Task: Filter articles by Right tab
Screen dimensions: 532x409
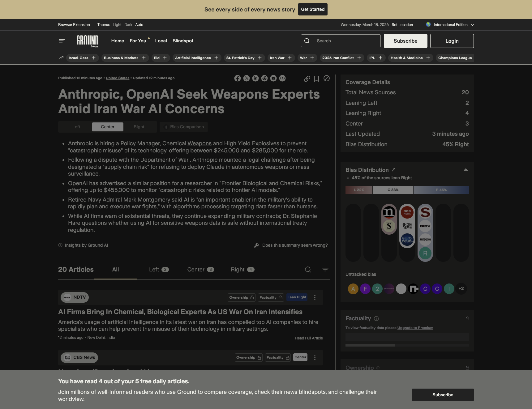Action: point(242,270)
